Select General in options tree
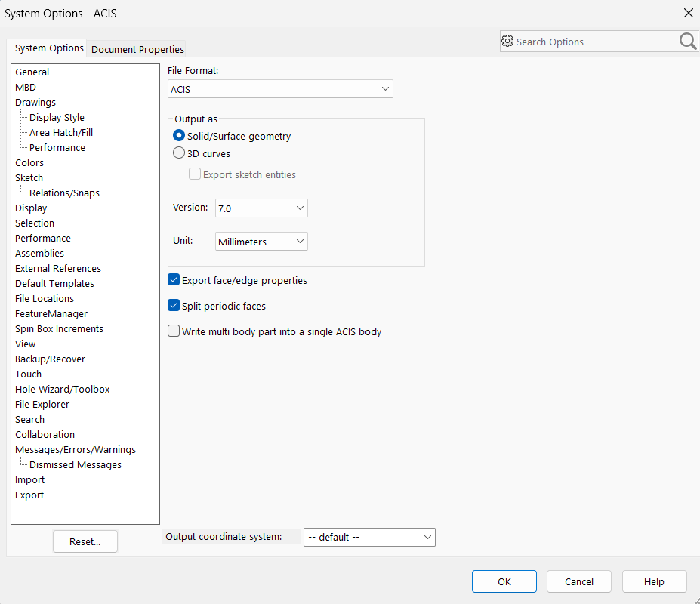Screen dimensions: 700x604 [x=32, y=72]
